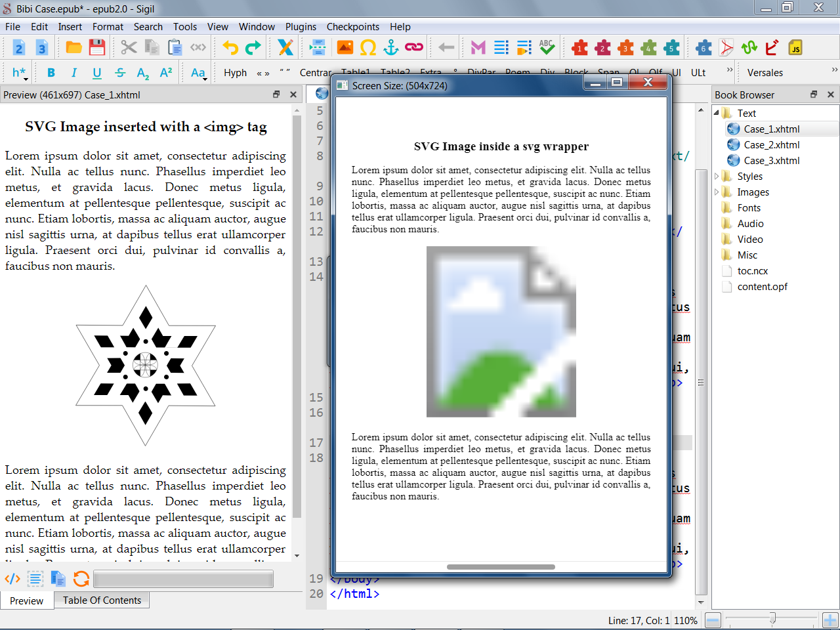Redo the last undone edit
The image size is (840, 630).
pyautogui.click(x=253, y=47)
